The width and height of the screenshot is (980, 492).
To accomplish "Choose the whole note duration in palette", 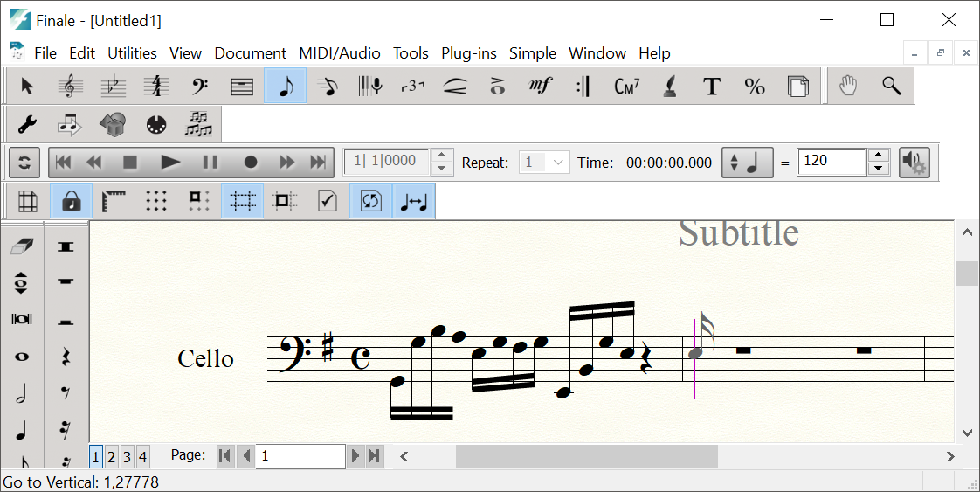I will pos(22,357).
